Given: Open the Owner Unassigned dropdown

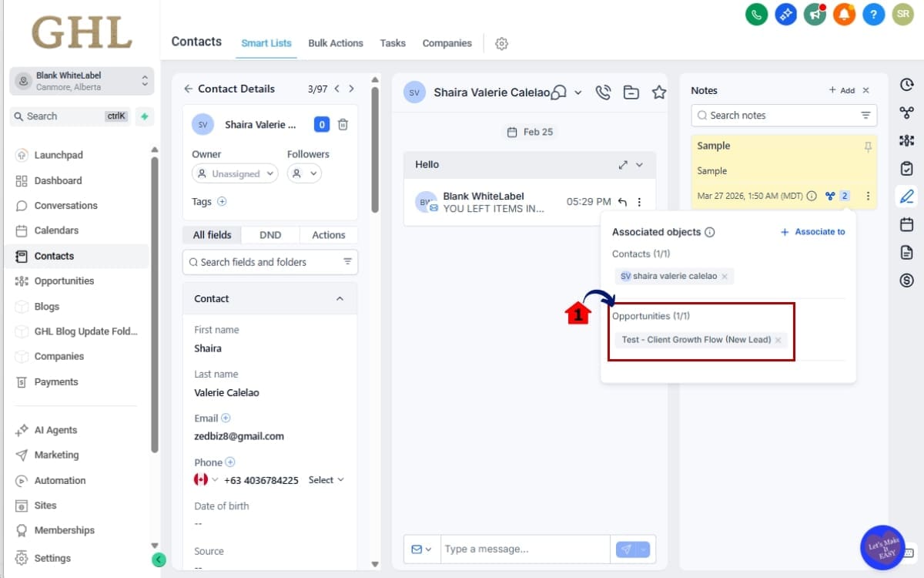Looking at the screenshot, I should 235,174.
